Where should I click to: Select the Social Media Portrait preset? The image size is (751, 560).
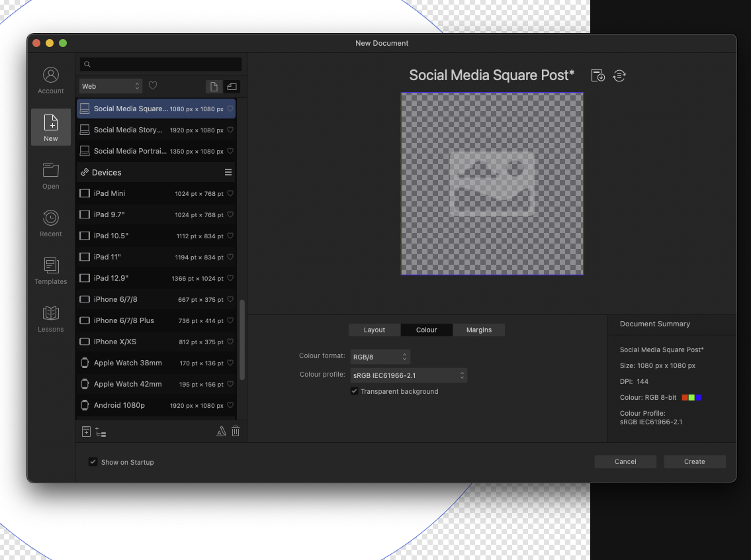coord(156,151)
